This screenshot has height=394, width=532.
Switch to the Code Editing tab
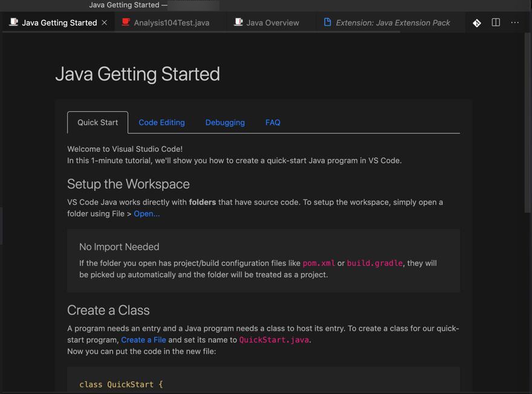coord(161,122)
